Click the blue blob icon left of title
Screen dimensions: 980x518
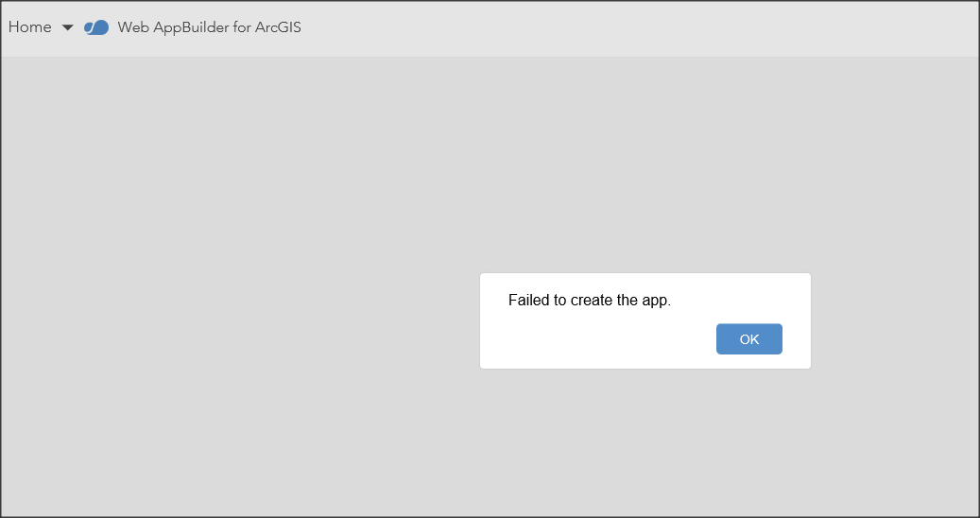click(x=96, y=27)
